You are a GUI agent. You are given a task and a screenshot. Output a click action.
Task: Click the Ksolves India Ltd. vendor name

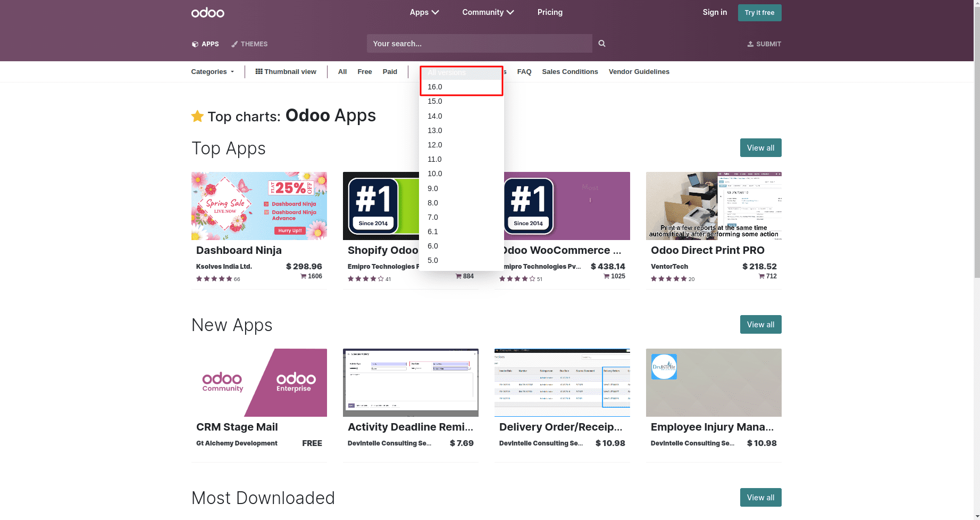224,267
